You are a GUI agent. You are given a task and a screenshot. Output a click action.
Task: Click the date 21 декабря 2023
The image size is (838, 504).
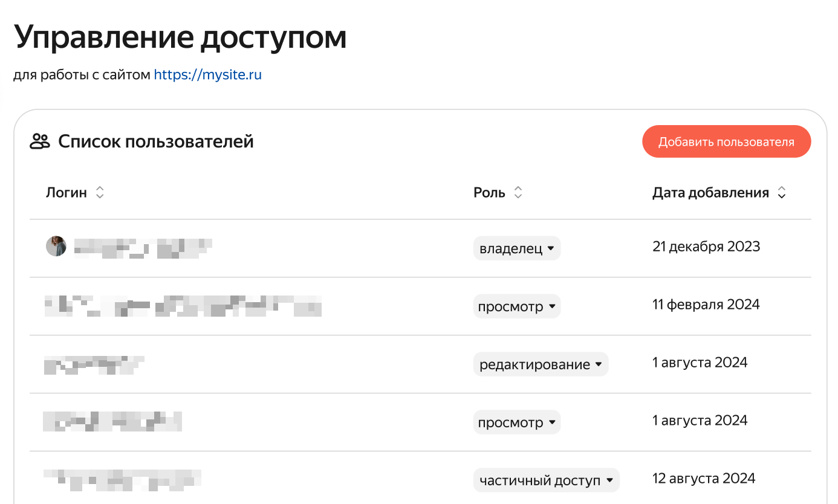tap(706, 247)
